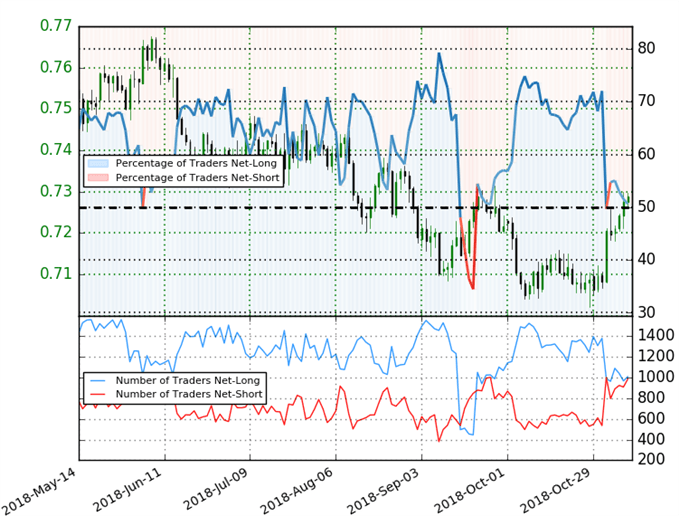
Task: Click the 2018-Aug-06 date label
Action: coord(296,490)
